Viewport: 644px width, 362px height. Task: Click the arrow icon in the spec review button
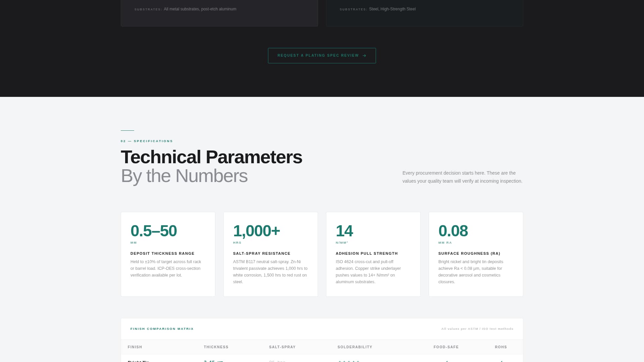[364, 56]
